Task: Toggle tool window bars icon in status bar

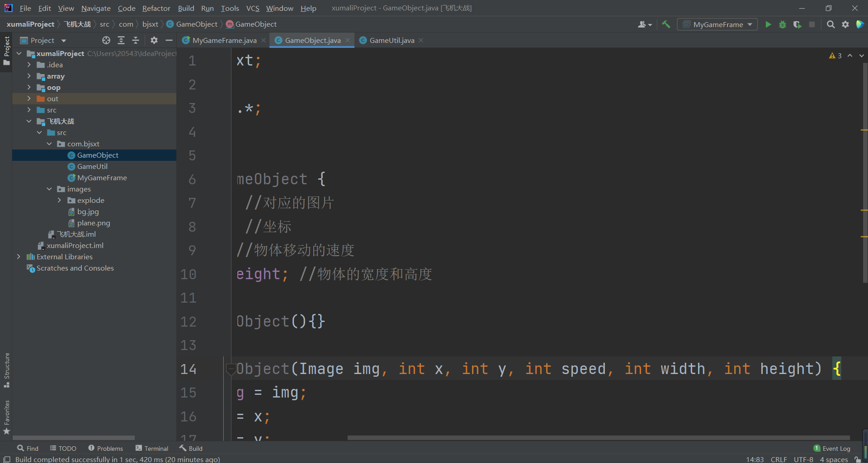Action: (7, 459)
